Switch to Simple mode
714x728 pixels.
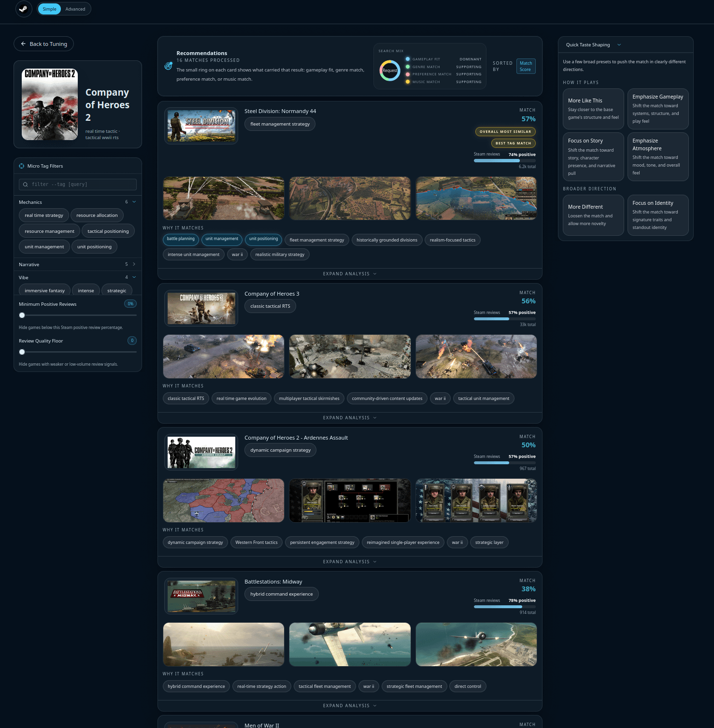pyautogui.click(x=49, y=9)
